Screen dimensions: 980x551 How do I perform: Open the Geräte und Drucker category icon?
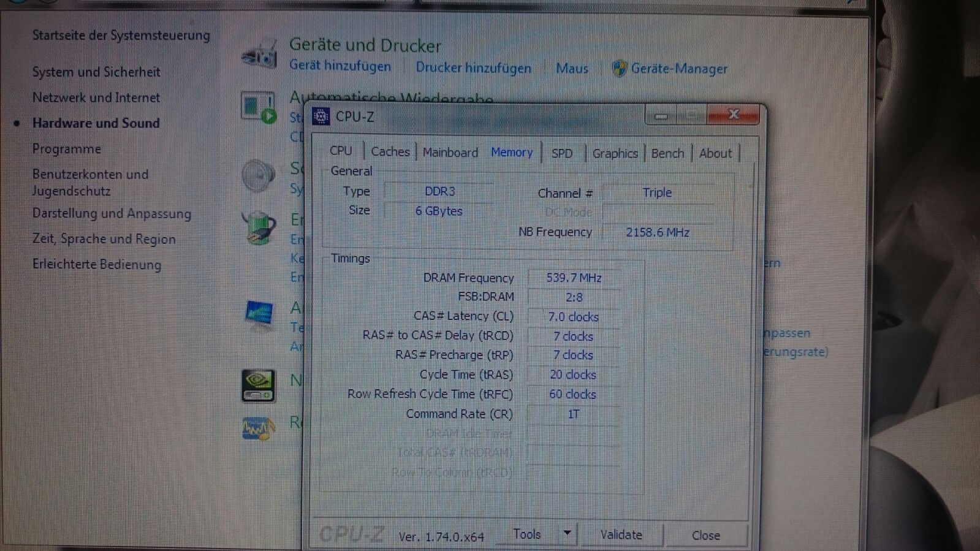coord(259,54)
